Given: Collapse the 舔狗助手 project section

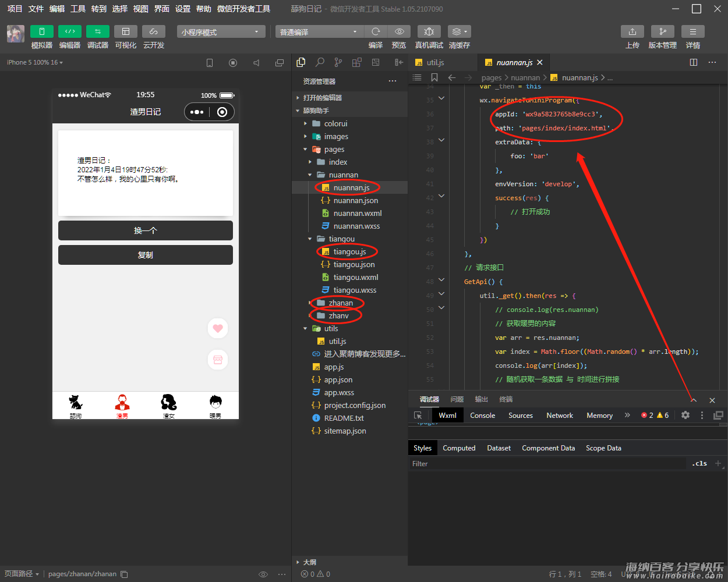Looking at the screenshot, I should tap(349, 111).
